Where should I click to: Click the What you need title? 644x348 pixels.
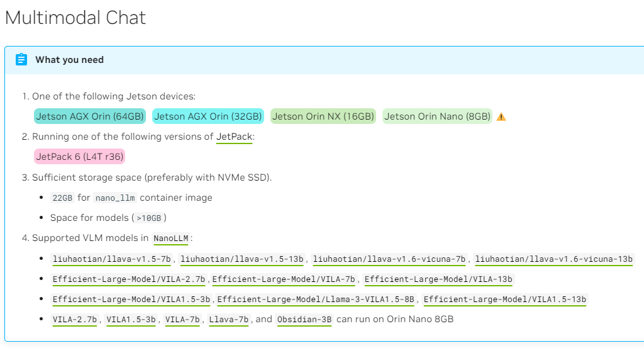coord(69,60)
